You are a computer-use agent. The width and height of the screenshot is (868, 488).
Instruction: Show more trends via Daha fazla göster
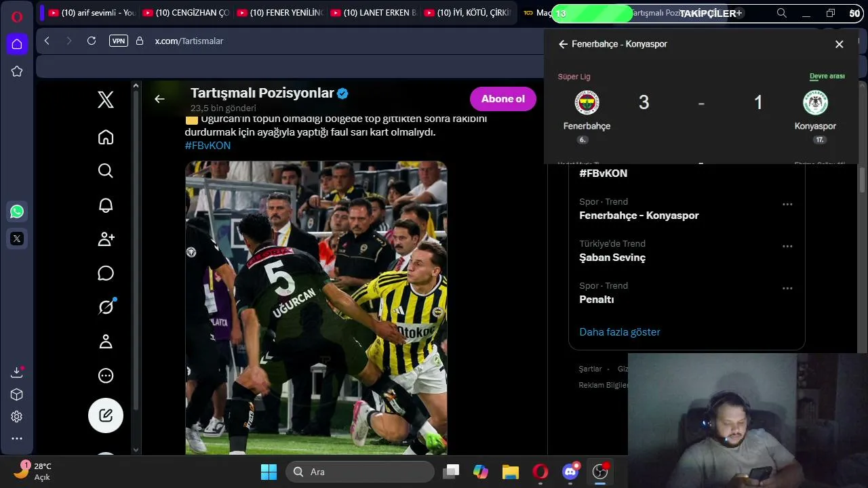pos(620,332)
